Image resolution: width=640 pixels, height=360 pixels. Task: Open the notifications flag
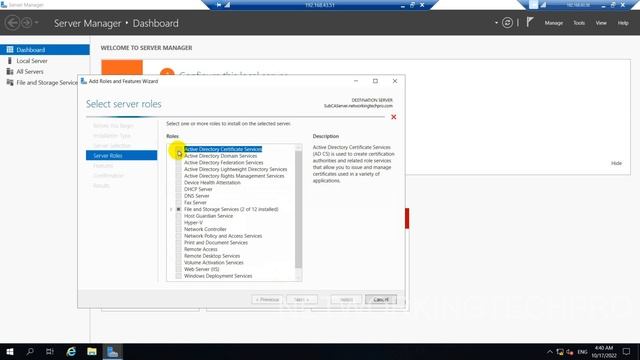click(x=529, y=22)
